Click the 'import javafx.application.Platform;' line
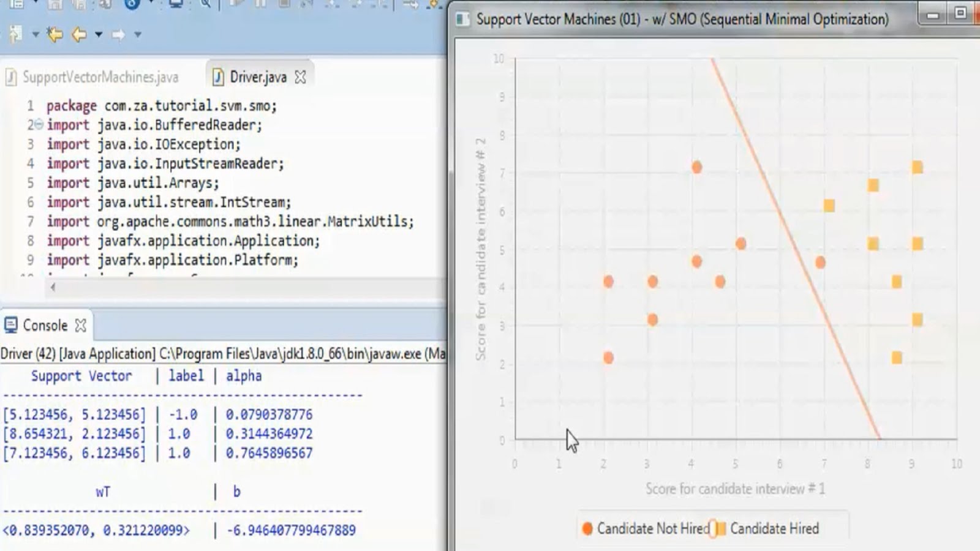Screen dimensions: 980x551 point(173,260)
